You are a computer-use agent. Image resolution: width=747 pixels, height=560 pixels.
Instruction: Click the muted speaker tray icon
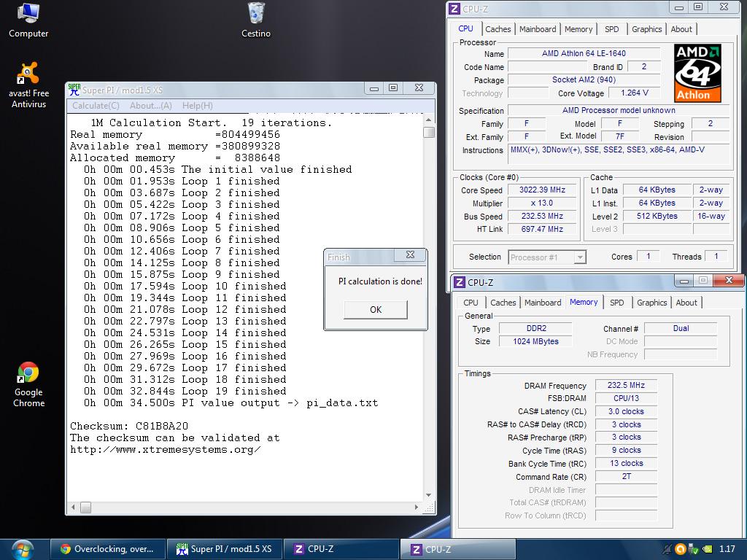[667, 549]
